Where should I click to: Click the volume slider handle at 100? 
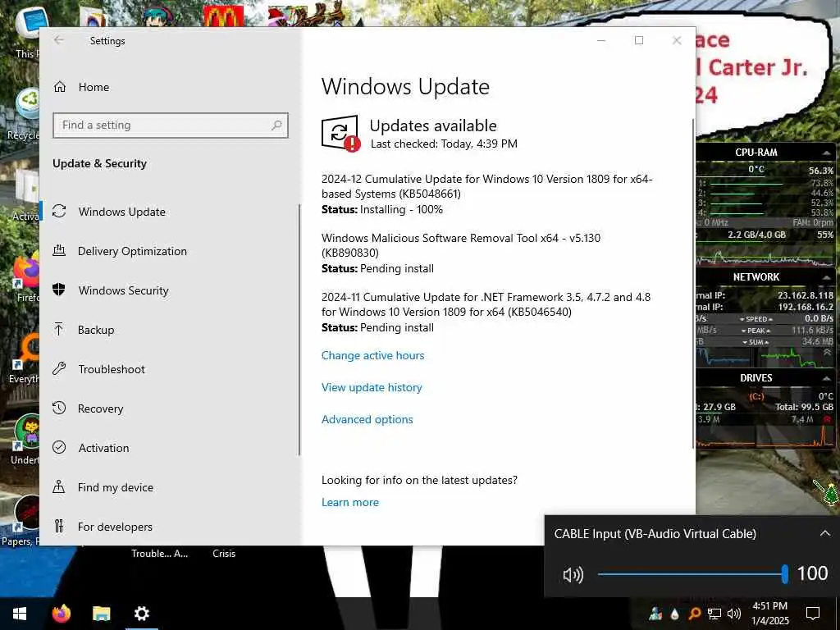point(785,574)
